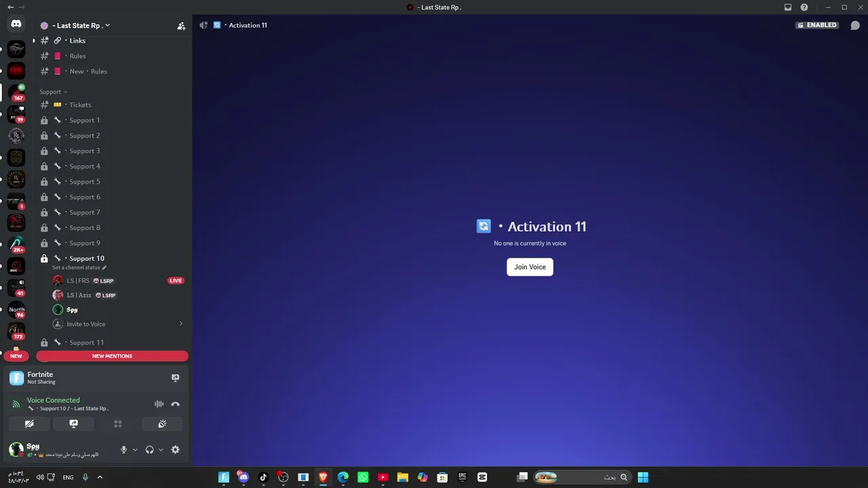Open the taskbar volume control
This screenshot has height=488, width=868.
pos(40,477)
